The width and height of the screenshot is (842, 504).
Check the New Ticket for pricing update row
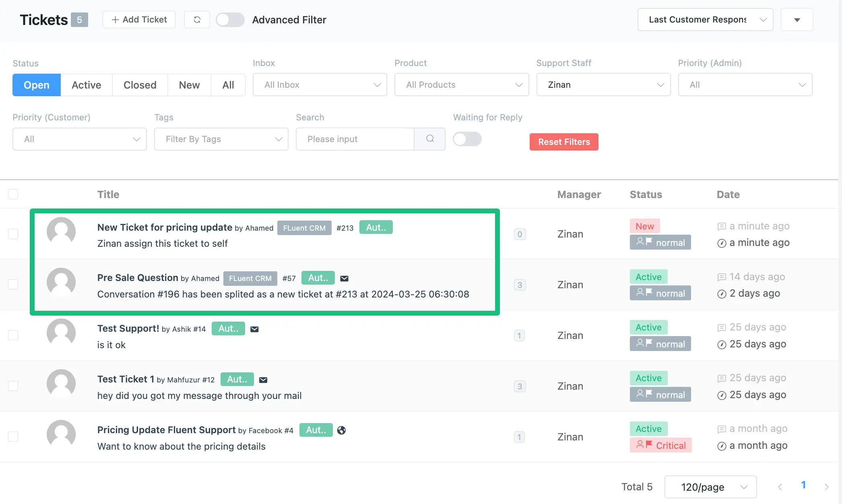pyautogui.click(x=13, y=234)
